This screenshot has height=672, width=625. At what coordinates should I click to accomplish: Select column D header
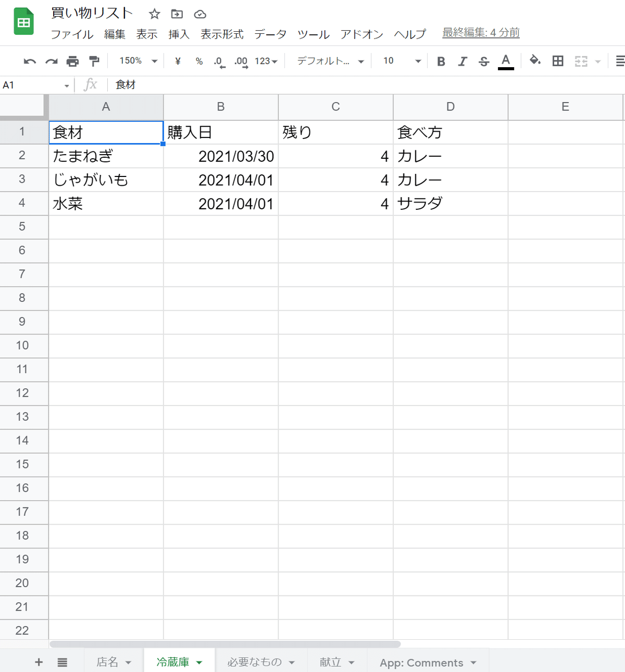pos(451,107)
